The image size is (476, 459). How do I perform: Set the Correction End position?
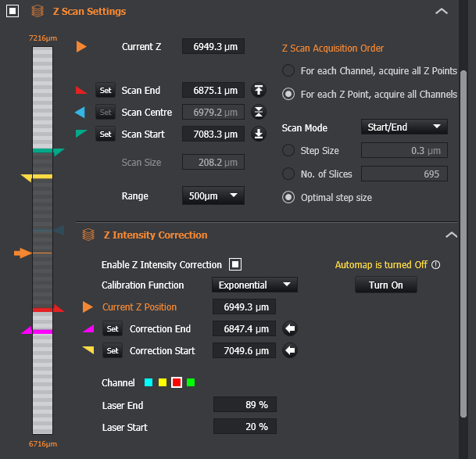(113, 328)
